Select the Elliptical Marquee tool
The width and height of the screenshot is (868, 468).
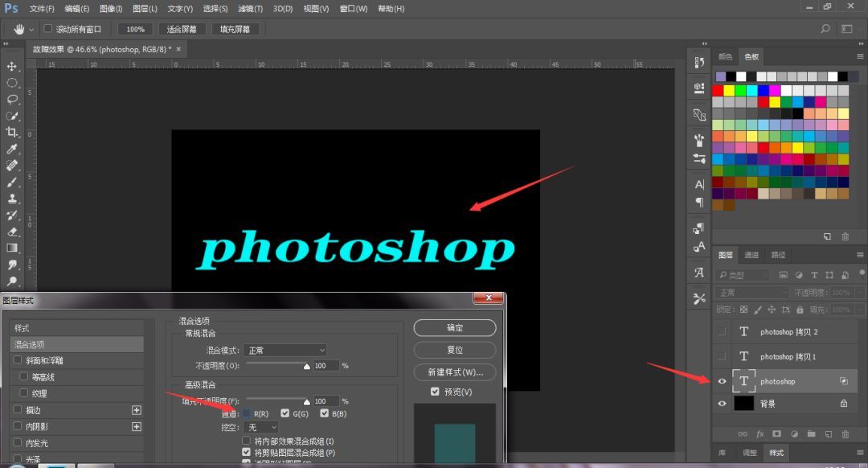point(11,83)
